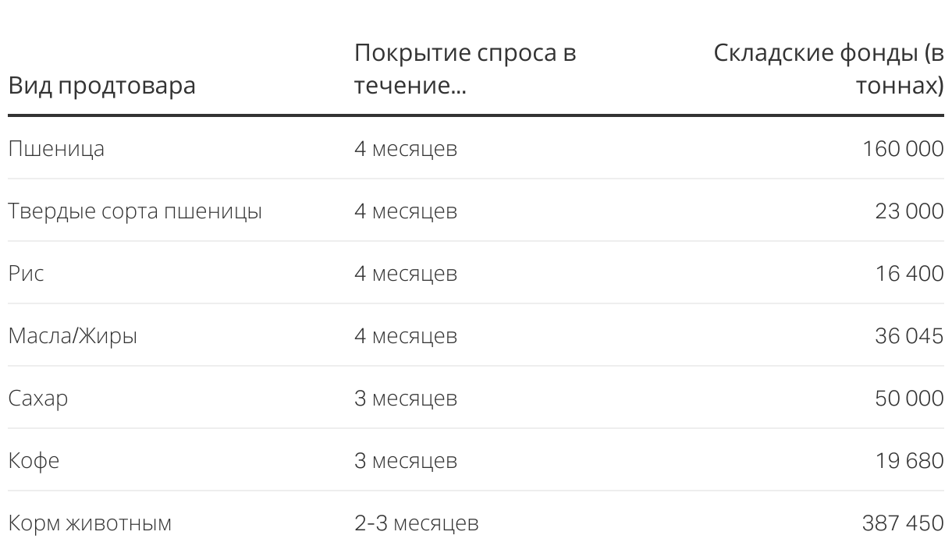Click the "Масла/Жиры" cell

coord(73,336)
